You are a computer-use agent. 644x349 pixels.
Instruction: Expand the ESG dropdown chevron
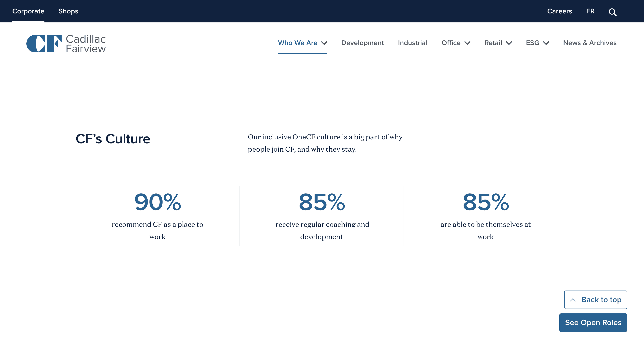pos(546,43)
